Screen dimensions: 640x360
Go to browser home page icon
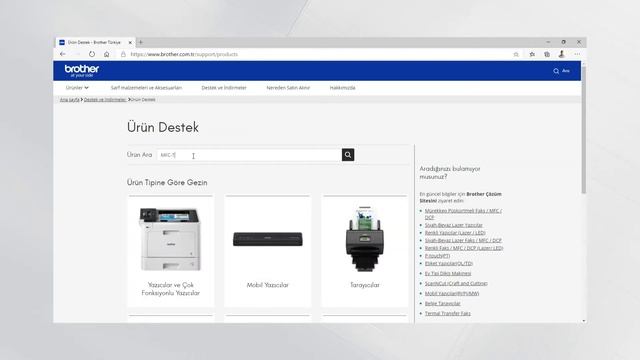point(107,54)
